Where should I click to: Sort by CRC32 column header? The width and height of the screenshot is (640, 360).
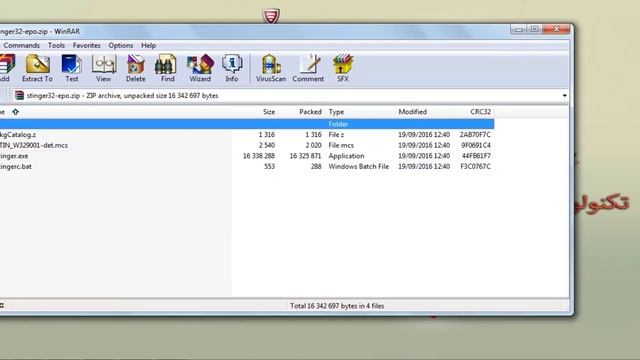tap(480, 112)
